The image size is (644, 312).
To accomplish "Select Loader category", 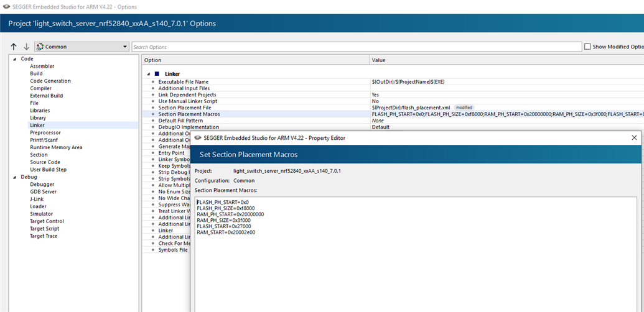I will point(38,206).
